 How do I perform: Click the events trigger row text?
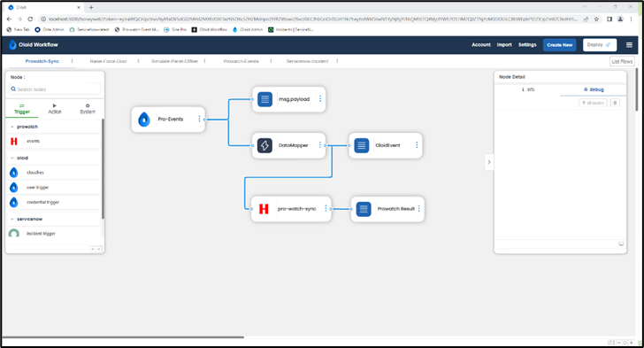tap(34, 141)
